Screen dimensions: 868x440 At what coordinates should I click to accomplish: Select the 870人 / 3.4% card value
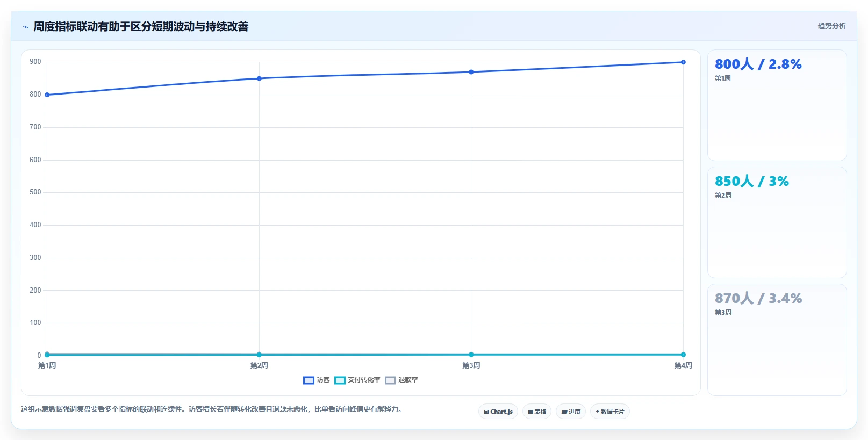(x=758, y=298)
